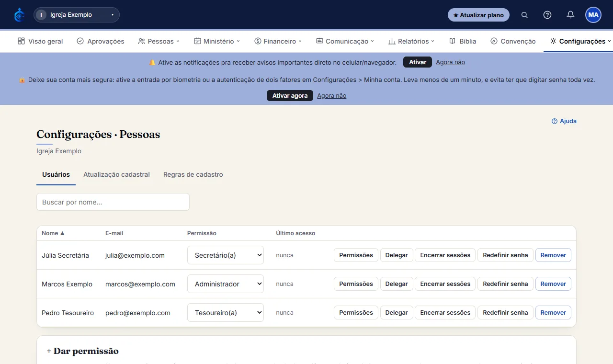Image resolution: width=613 pixels, height=364 pixels.
Task: Click Encerrar sessões for Marcos Exemplo
Action: [x=445, y=284]
